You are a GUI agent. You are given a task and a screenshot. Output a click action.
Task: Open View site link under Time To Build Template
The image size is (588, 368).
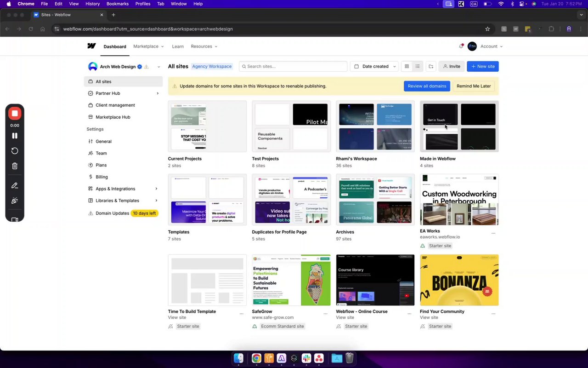tap(177, 317)
